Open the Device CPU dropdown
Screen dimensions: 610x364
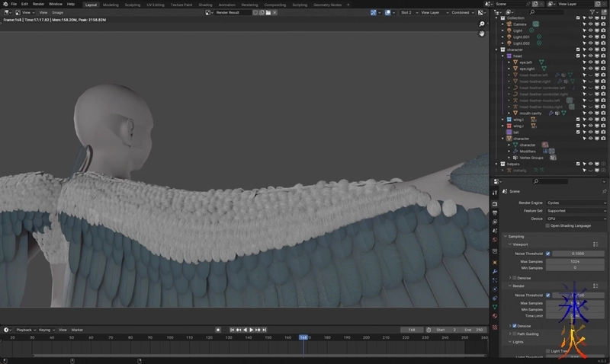(576, 219)
